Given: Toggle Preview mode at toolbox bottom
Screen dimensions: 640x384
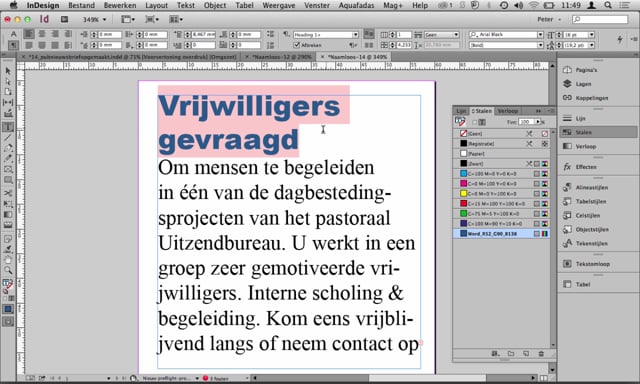Looking at the screenshot, I should (x=8, y=322).
